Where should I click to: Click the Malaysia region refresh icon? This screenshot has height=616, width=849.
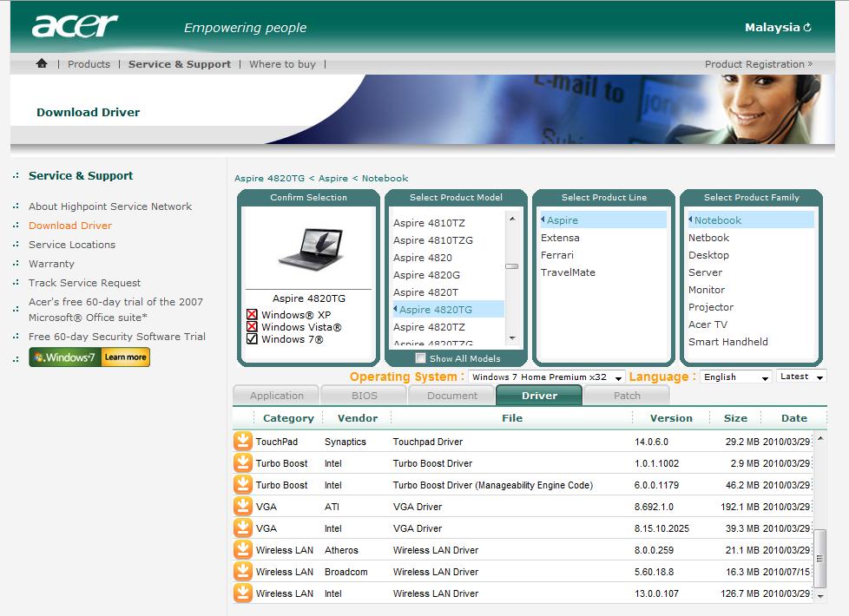807,27
